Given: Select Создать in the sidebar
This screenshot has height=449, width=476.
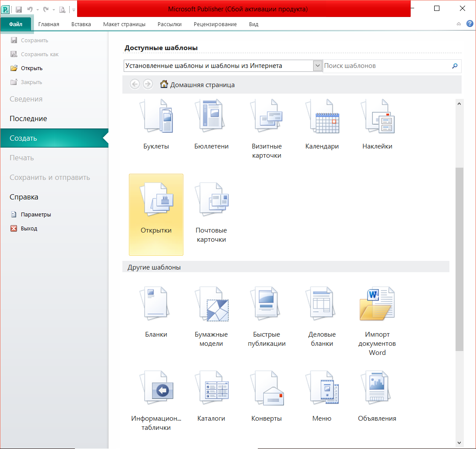Looking at the screenshot, I should coord(54,138).
